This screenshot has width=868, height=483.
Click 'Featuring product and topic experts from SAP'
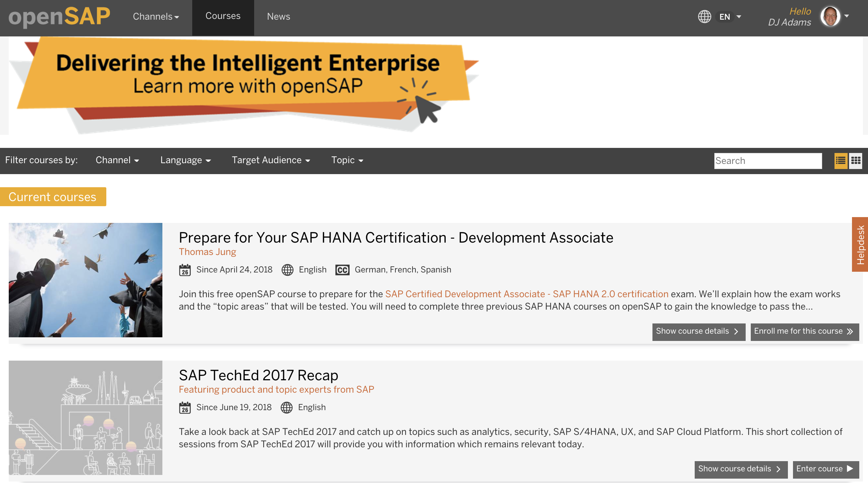pos(276,390)
